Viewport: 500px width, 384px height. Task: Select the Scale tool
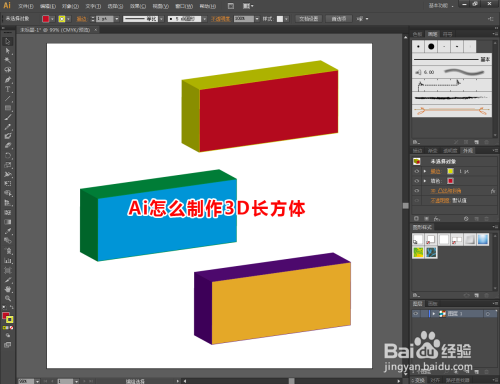pos(8,165)
